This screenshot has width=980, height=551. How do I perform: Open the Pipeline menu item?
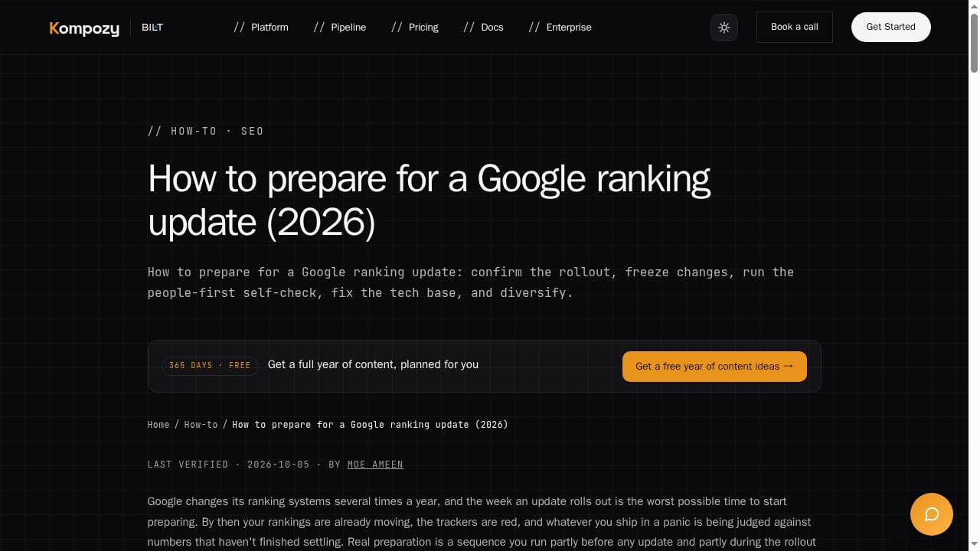pos(340,28)
